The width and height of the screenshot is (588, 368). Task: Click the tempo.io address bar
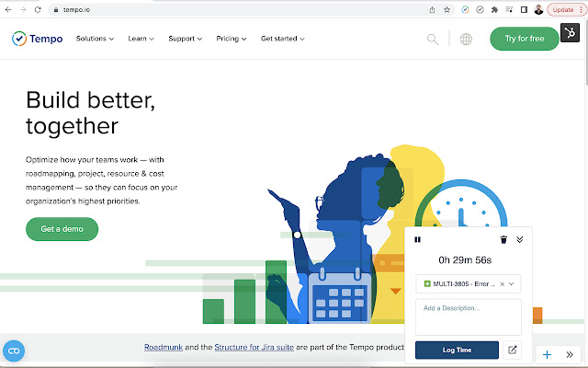240,10
